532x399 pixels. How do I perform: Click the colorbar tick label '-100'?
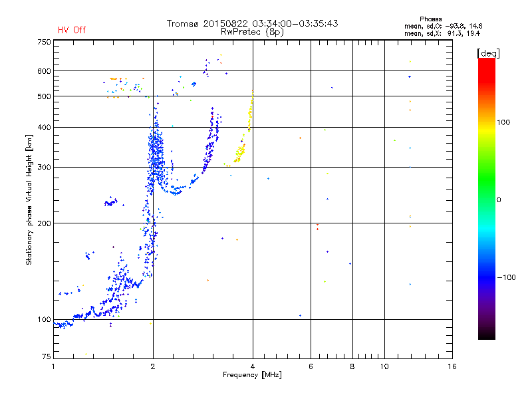[506, 277]
